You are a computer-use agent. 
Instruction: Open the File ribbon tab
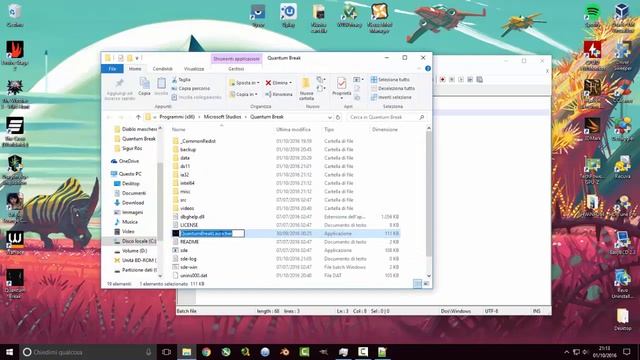click(112, 69)
